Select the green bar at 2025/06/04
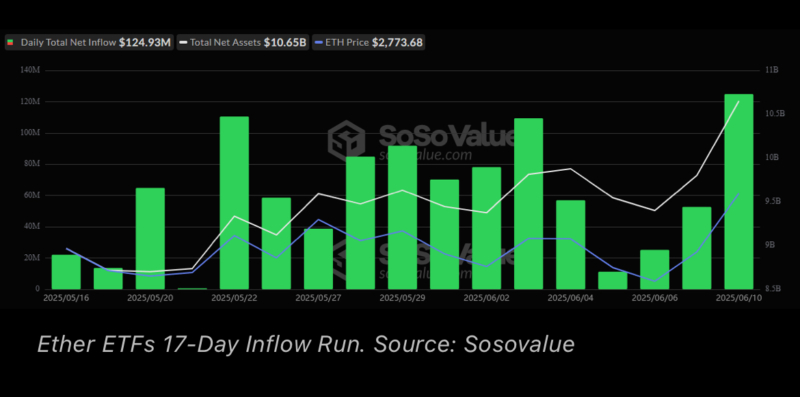 point(570,245)
